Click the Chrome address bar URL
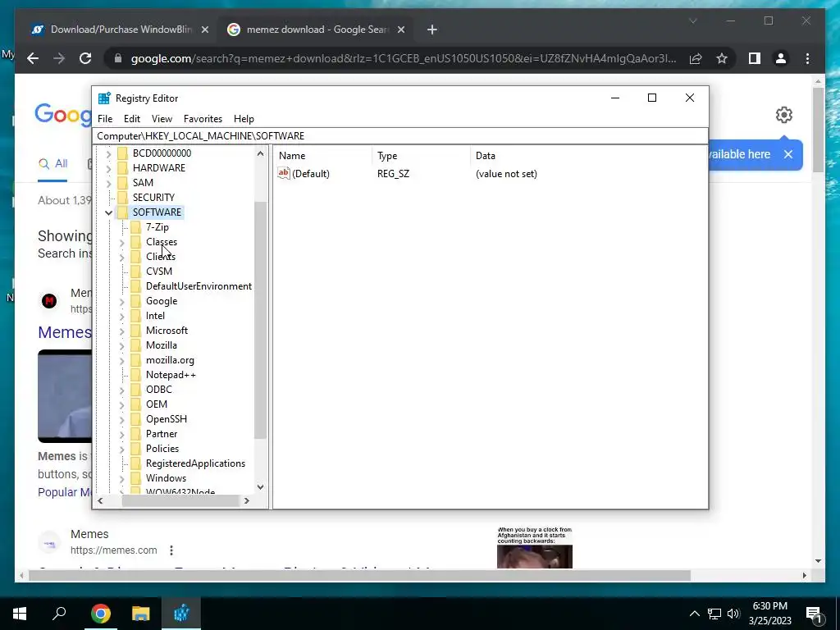 pos(404,58)
